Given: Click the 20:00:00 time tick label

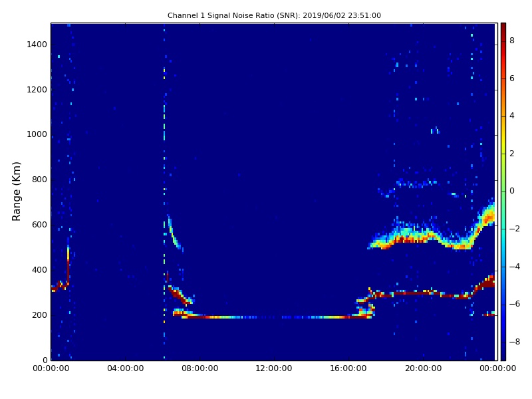Looking at the screenshot, I should click(423, 369).
